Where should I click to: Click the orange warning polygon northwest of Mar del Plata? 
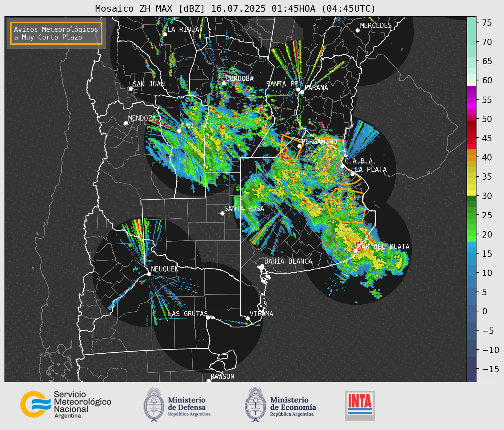tap(346, 206)
